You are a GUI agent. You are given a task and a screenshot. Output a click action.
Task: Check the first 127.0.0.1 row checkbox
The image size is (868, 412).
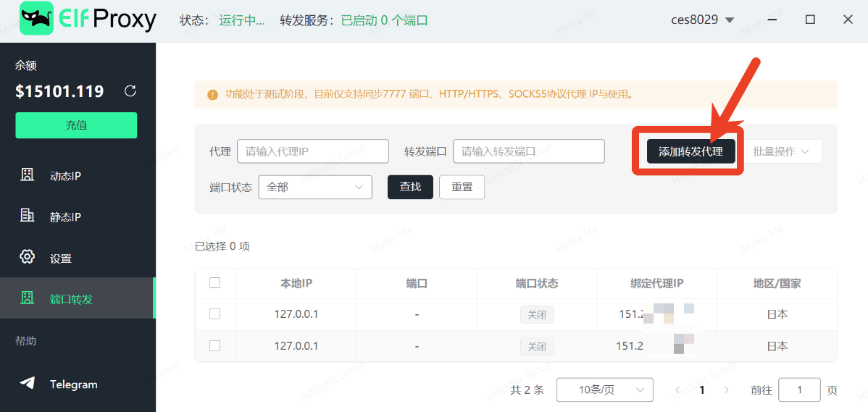pos(214,314)
